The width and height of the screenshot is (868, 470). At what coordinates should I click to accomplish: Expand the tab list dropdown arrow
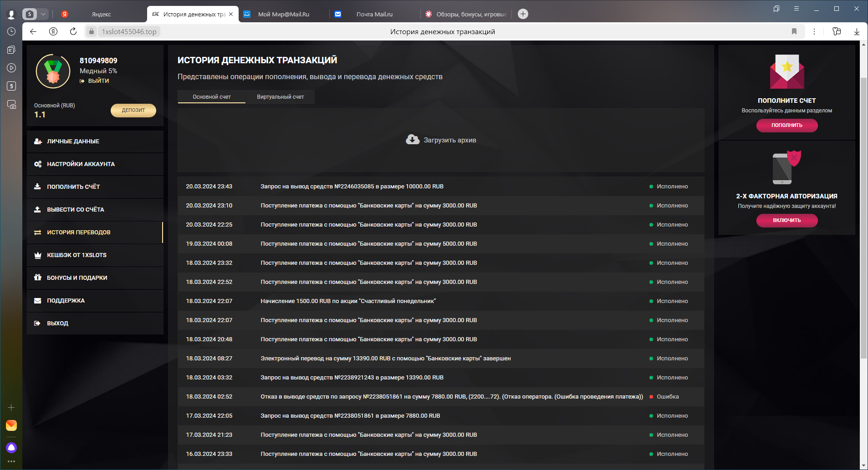pos(43,14)
